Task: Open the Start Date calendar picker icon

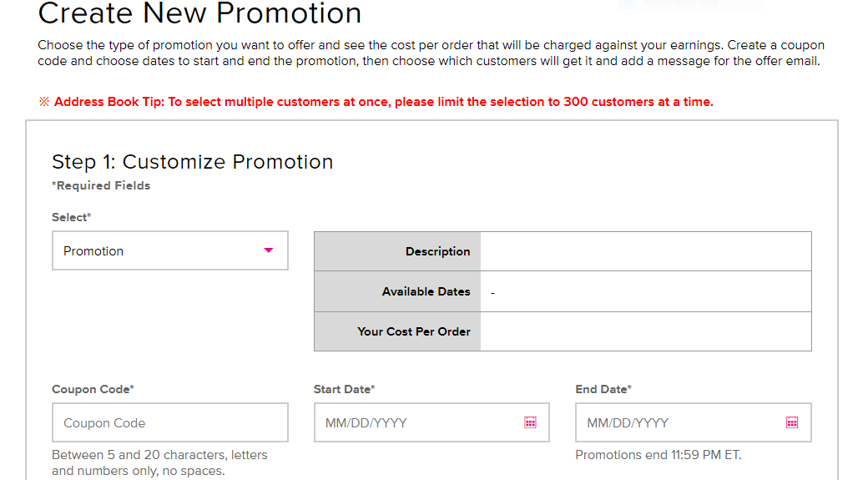Action: coord(530,422)
